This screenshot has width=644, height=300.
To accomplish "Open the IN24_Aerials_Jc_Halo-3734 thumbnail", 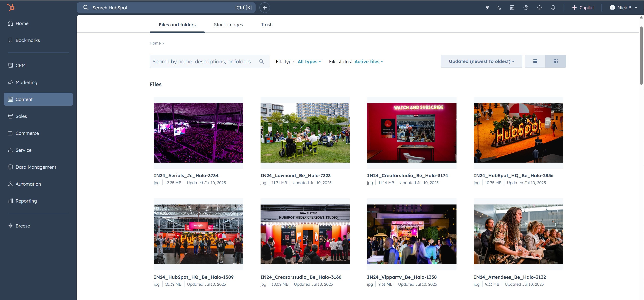I will 198,133.
